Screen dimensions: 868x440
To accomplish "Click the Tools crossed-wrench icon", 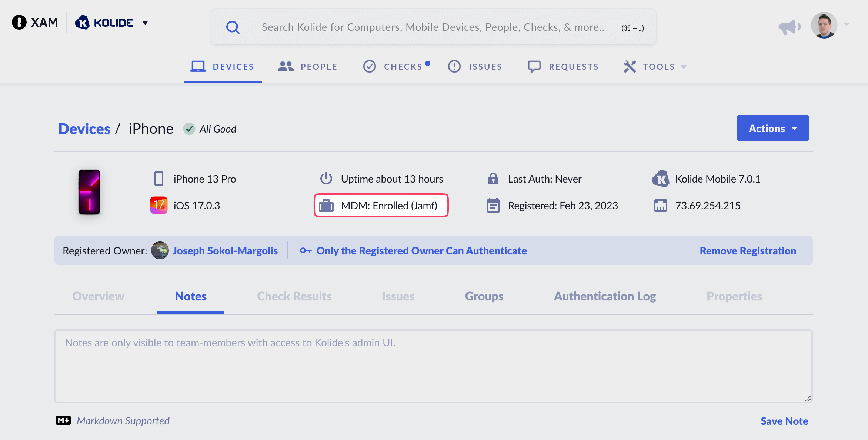I will [630, 66].
